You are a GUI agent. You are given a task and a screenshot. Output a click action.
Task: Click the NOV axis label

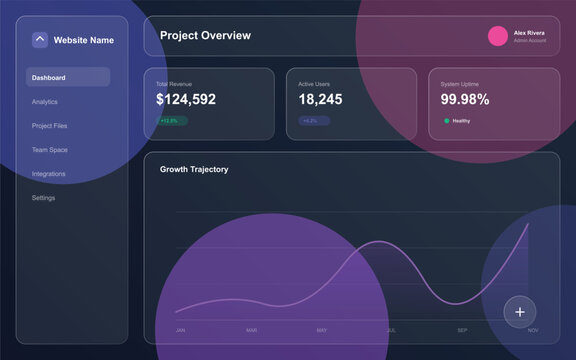point(533,331)
